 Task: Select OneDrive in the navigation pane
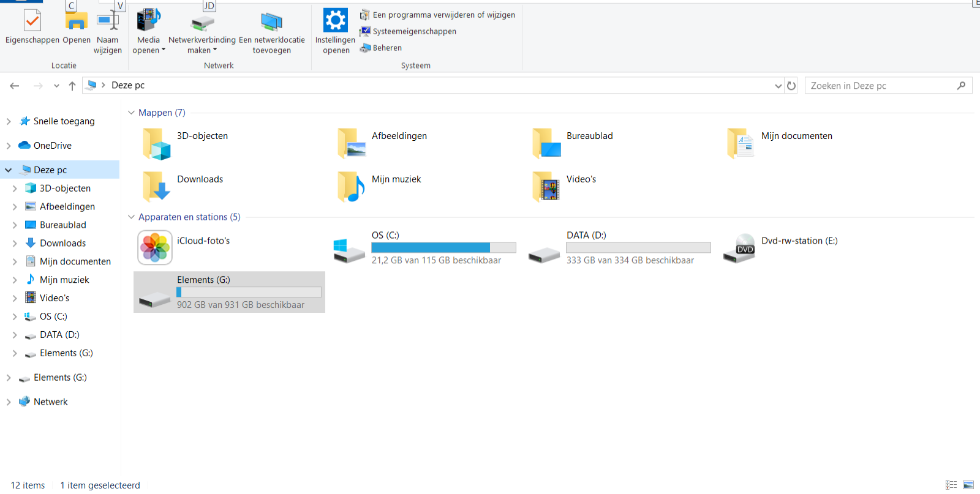(x=52, y=146)
